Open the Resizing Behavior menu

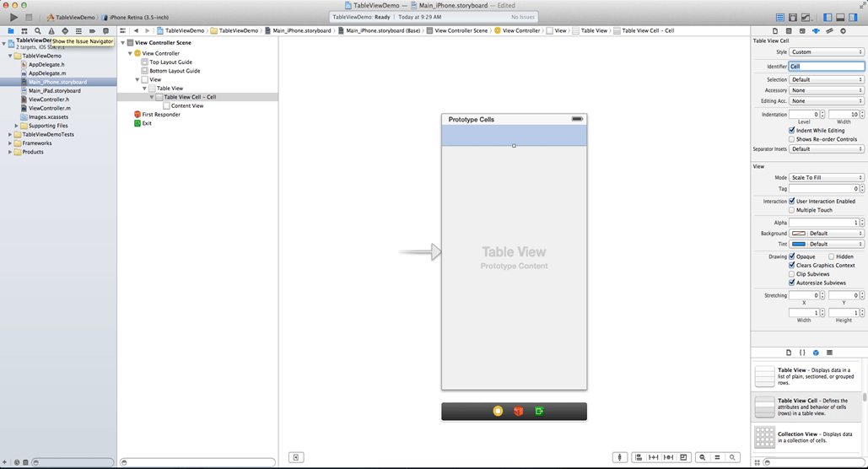[683, 457]
